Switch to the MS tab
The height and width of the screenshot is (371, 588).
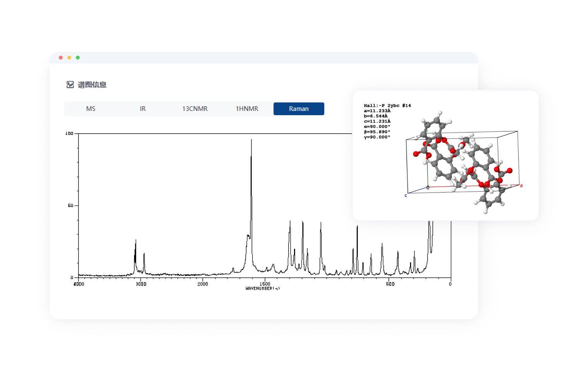point(91,109)
